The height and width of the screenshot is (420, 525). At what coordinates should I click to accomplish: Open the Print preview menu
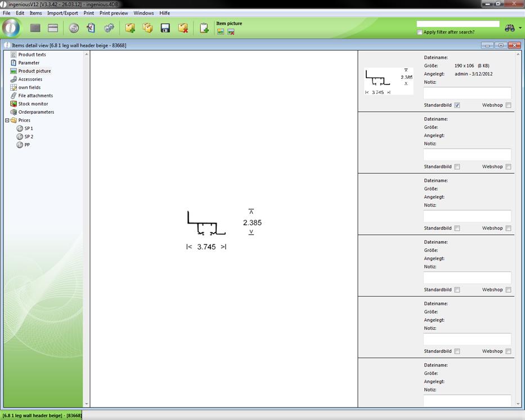point(114,13)
